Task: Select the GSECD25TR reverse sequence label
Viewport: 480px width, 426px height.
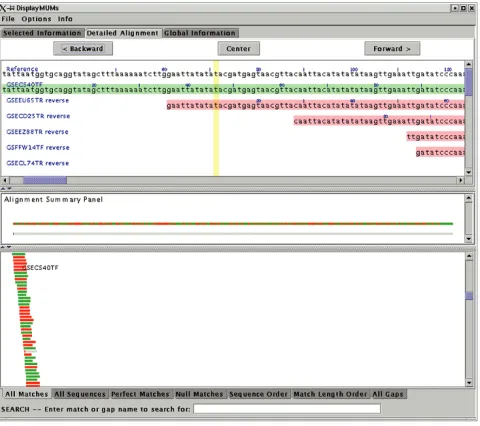Action: click(x=38, y=116)
